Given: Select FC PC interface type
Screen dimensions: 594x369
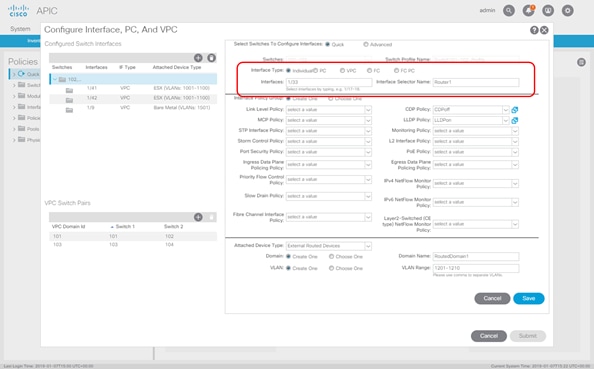Looking at the screenshot, I should [x=396, y=70].
